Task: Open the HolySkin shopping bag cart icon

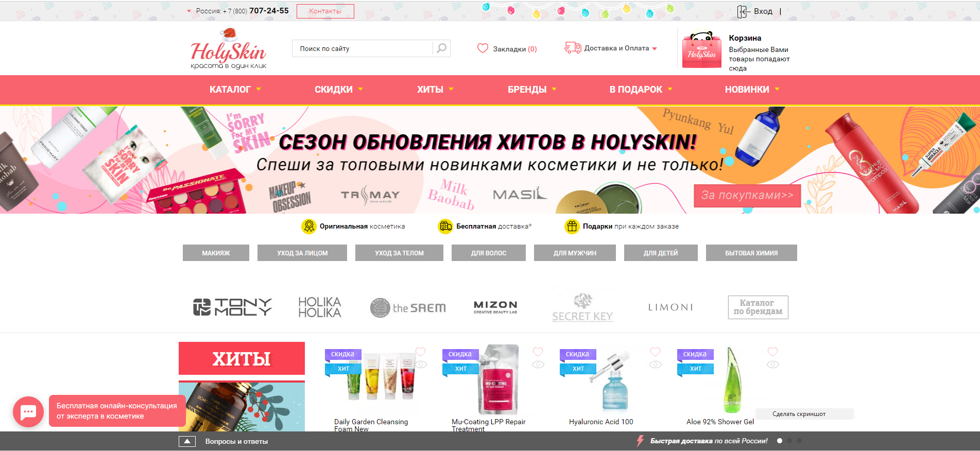Action: (x=701, y=50)
